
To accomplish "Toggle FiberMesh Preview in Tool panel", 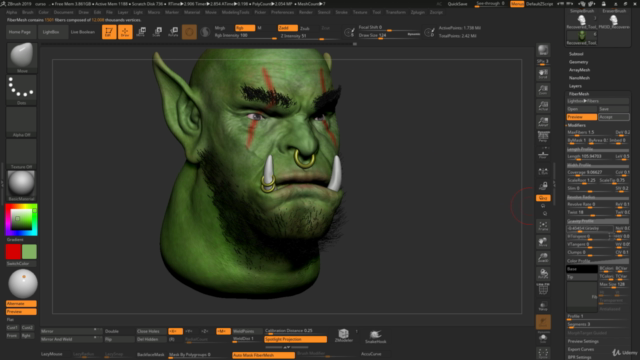I will pos(582,117).
